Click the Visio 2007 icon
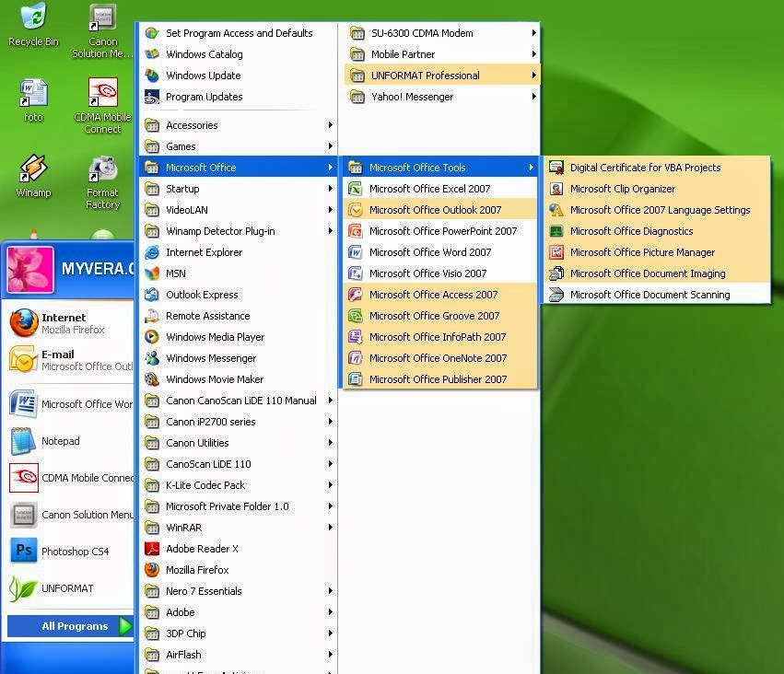The width and height of the screenshot is (784, 674). point(355,273)
